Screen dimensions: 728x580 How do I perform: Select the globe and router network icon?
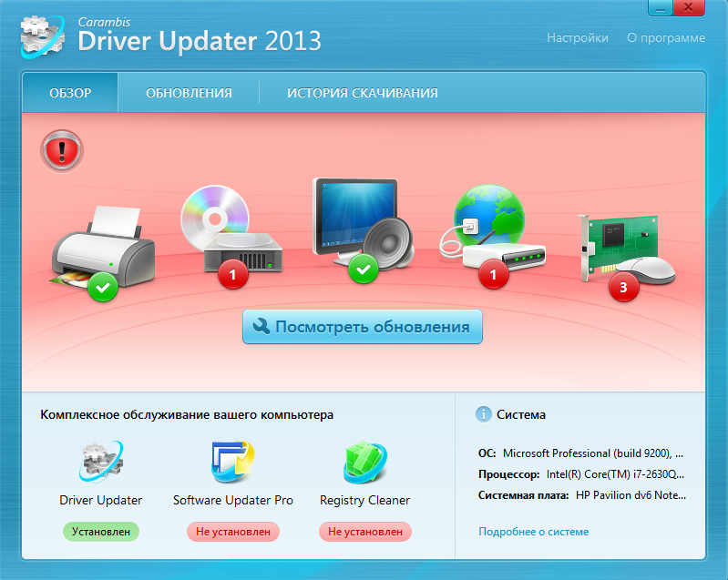click(x=492, y=229)
